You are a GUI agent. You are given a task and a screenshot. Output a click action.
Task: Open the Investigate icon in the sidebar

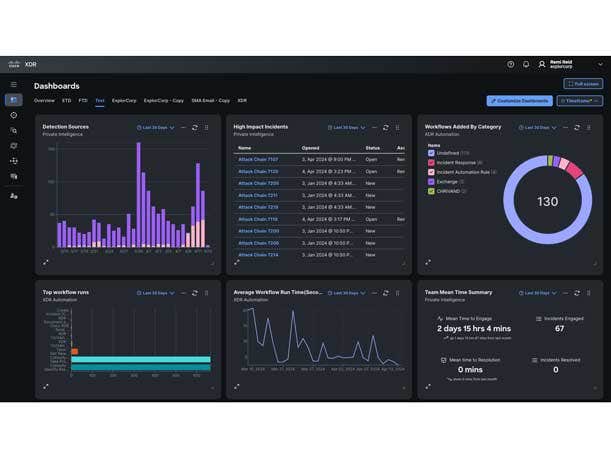[x=13, y=130]
